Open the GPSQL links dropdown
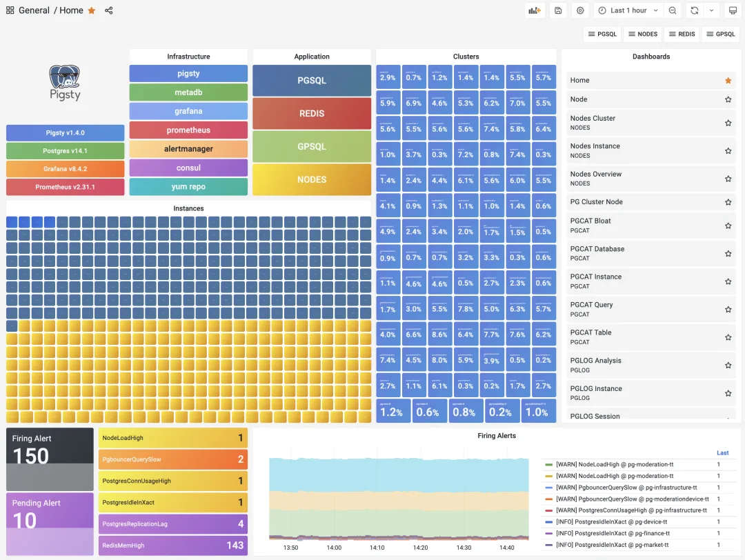 tap(721, 34)
